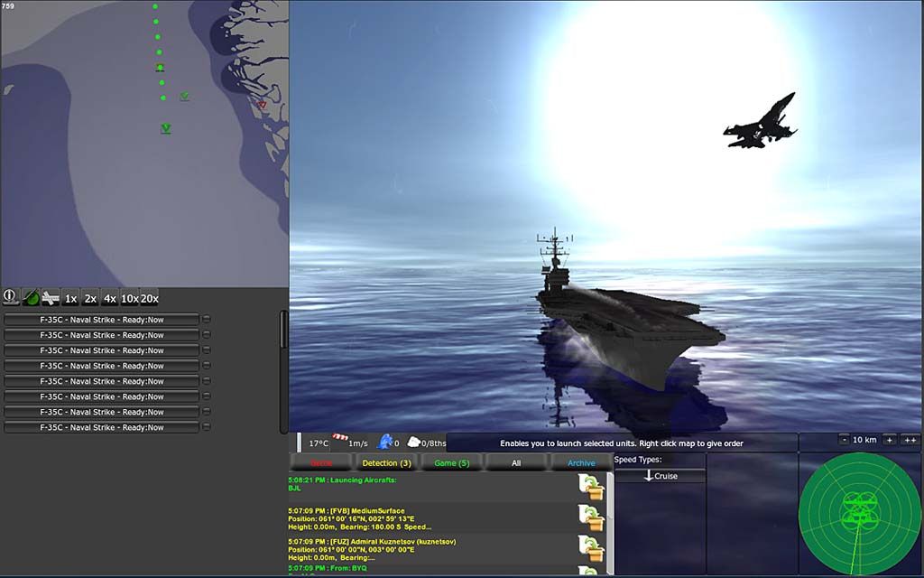The height and width of the screenshot is (578, 924).
Task: Select the bottom F-35C Naval Strike row
Action: click(101, 427)
